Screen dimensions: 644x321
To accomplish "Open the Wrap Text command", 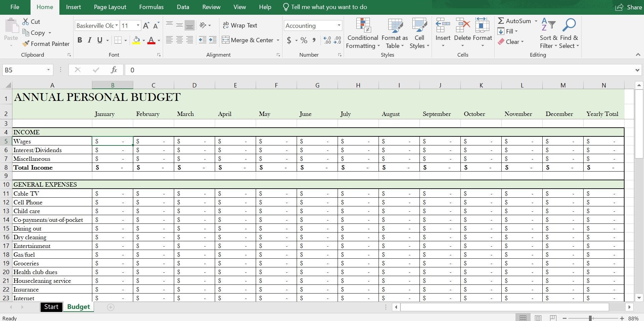I will coord(240,25).
